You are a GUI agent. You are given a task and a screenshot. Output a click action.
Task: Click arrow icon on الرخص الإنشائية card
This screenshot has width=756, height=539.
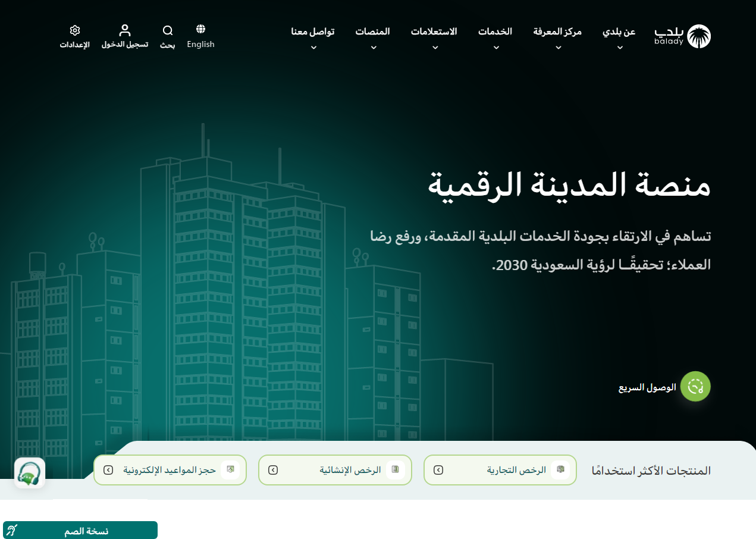[273, 470]
